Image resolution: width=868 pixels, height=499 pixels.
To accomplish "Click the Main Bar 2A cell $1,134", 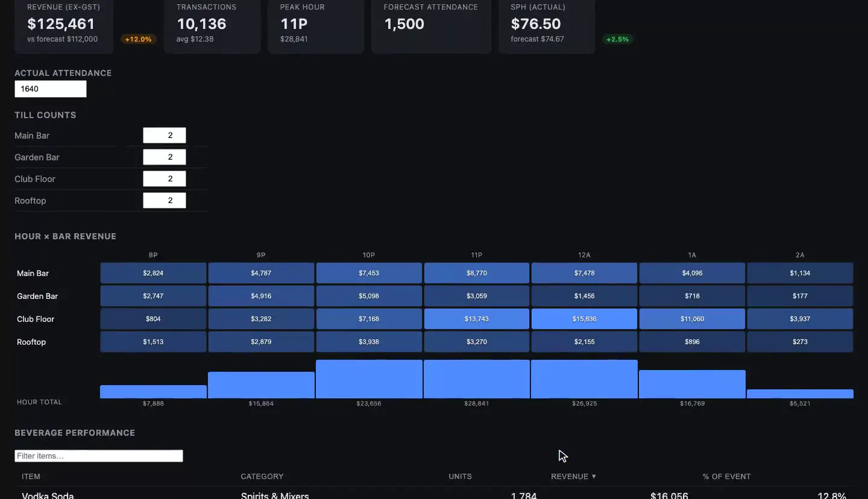I will (x=800, y=273).
